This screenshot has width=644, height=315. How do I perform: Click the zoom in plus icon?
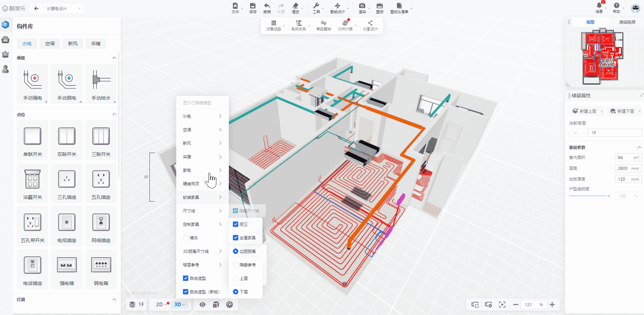552,305
